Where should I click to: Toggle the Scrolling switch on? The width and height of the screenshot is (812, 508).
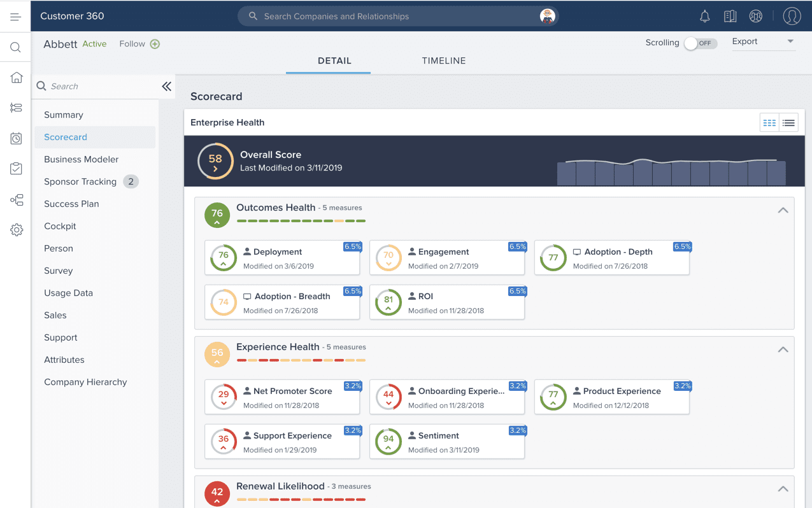(x=700, y=43)
